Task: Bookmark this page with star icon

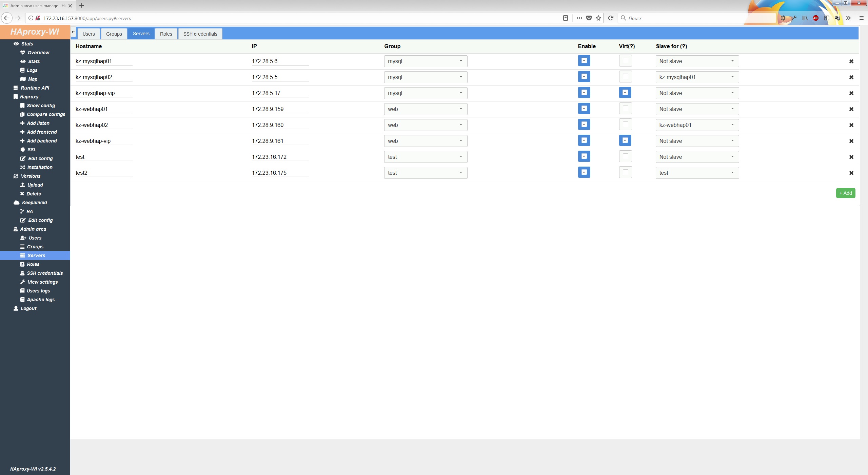Action: pos(598,18)
